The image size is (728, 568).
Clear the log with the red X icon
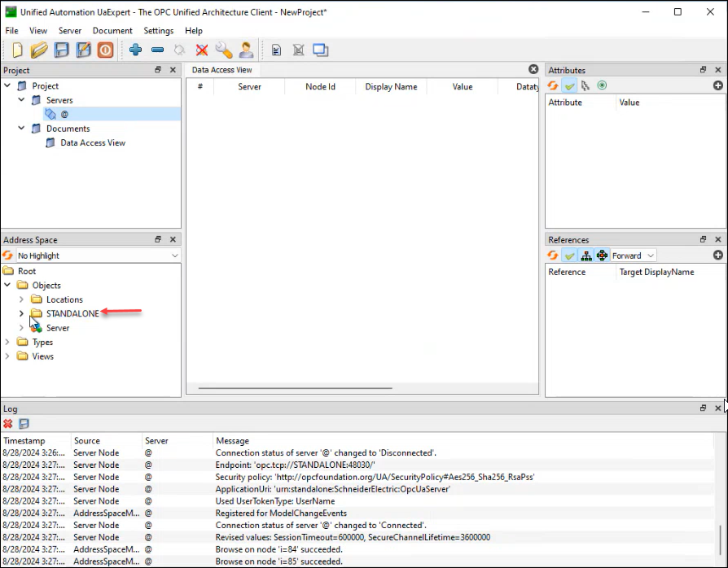8,423
